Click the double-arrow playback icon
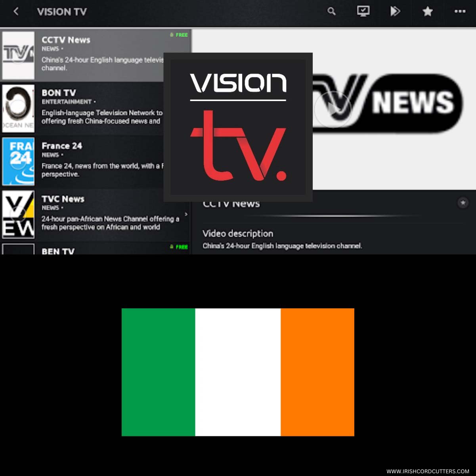This screenshot has width=476, height=476. click(395, 11)
